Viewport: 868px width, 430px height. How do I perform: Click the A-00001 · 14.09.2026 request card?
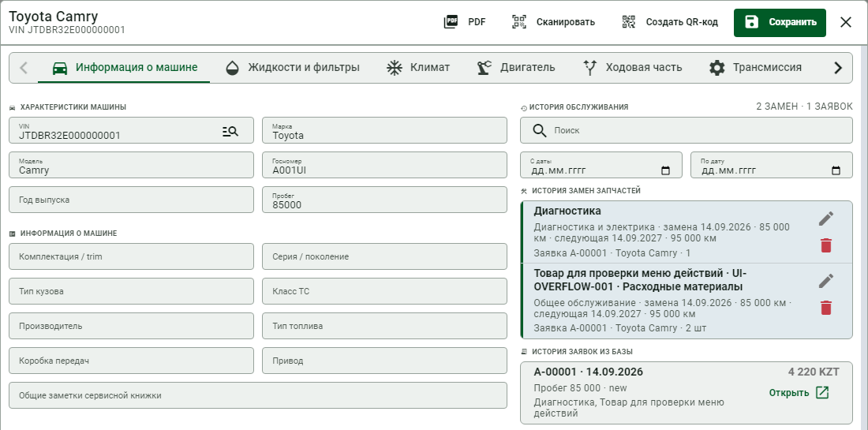coord(687,393)
